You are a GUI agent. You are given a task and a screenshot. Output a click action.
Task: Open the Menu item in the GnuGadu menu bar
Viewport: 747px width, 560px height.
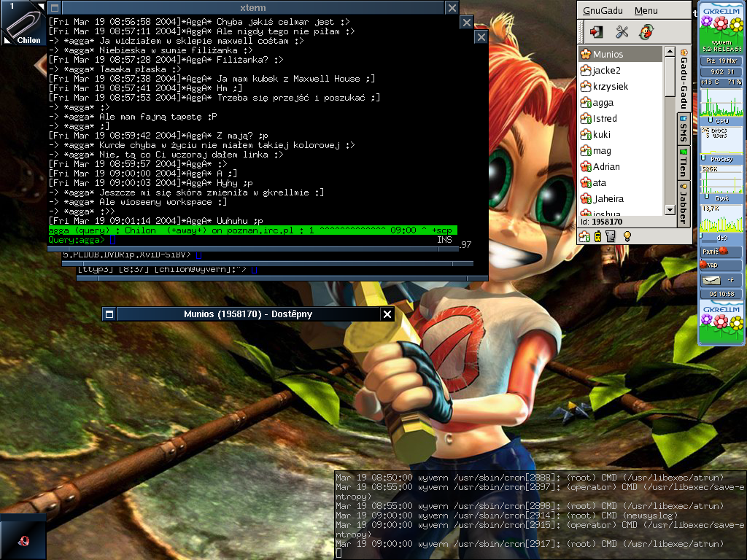coord(646,11)
